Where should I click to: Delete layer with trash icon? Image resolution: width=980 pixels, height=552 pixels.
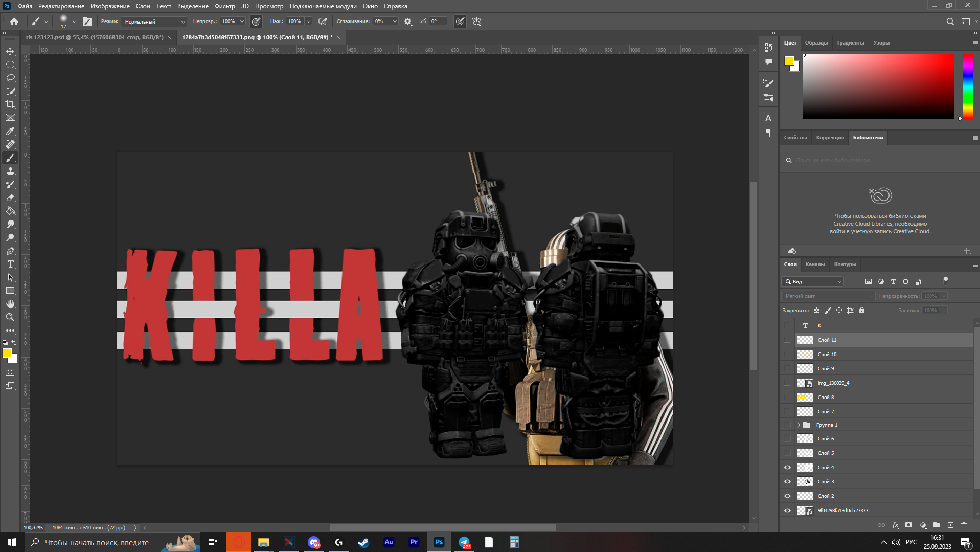tap(964, 525)
